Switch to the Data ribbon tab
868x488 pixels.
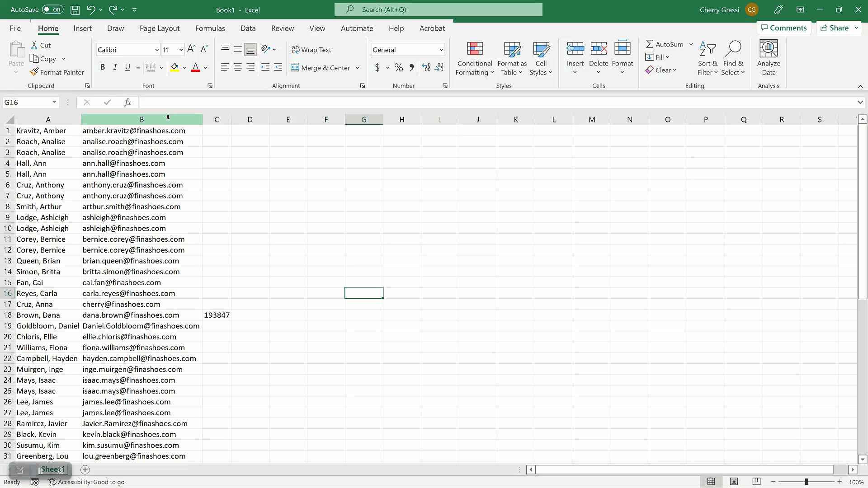[248, 28]
